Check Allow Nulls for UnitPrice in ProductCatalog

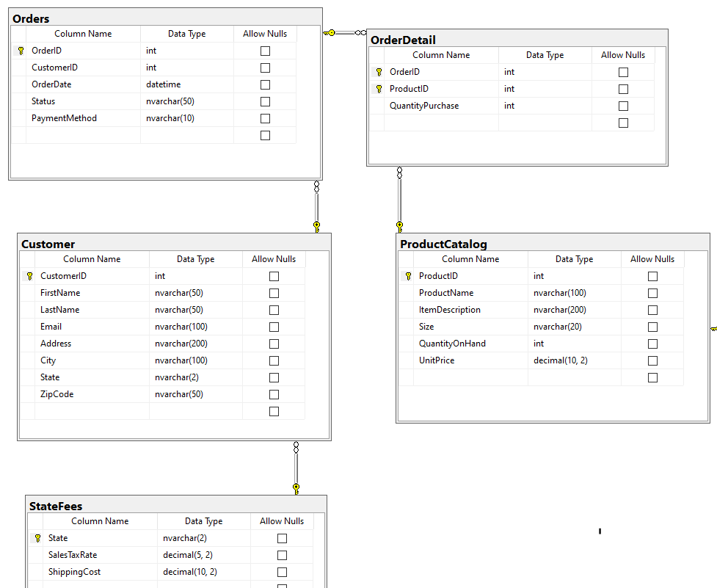pos(652,360)
